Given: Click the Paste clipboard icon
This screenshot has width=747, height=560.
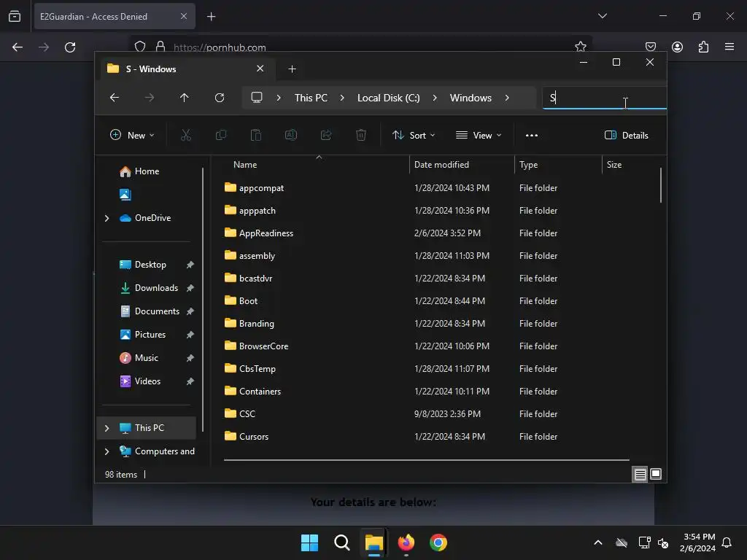Looking at the screenshot, I should (x=256, y=135).
